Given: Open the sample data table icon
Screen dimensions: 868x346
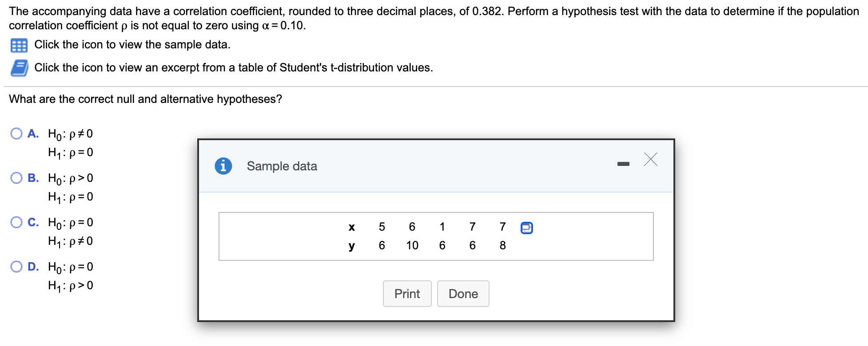Looking at the screenshot, I should click(19, 45).
